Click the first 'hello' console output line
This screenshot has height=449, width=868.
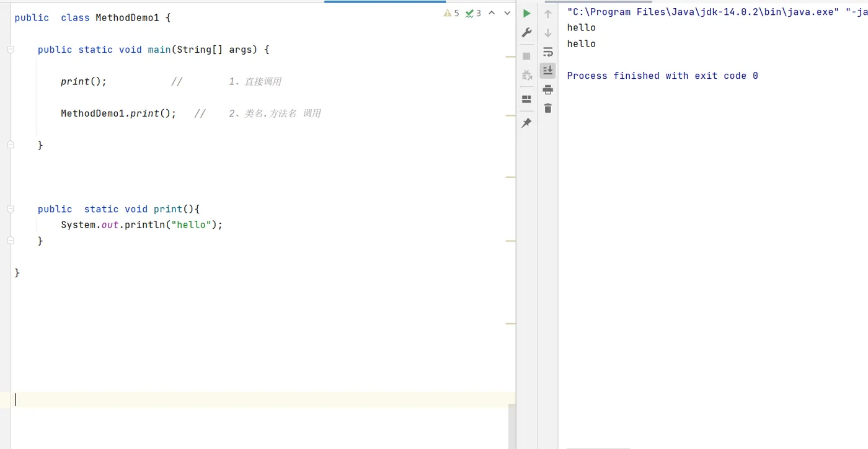click(582, 27)
